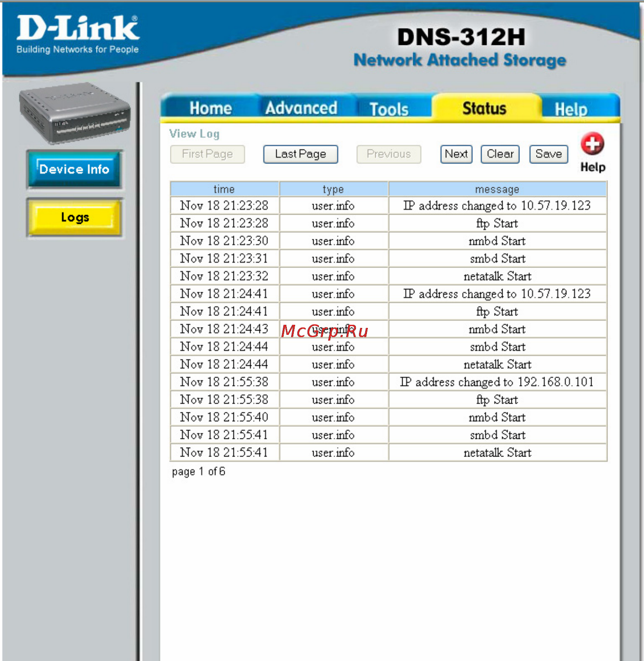Select the Nov 18 21:23:28 IP address changed row time
The height and width of the screenshot is (661, 644).
[x=224, y=206]
